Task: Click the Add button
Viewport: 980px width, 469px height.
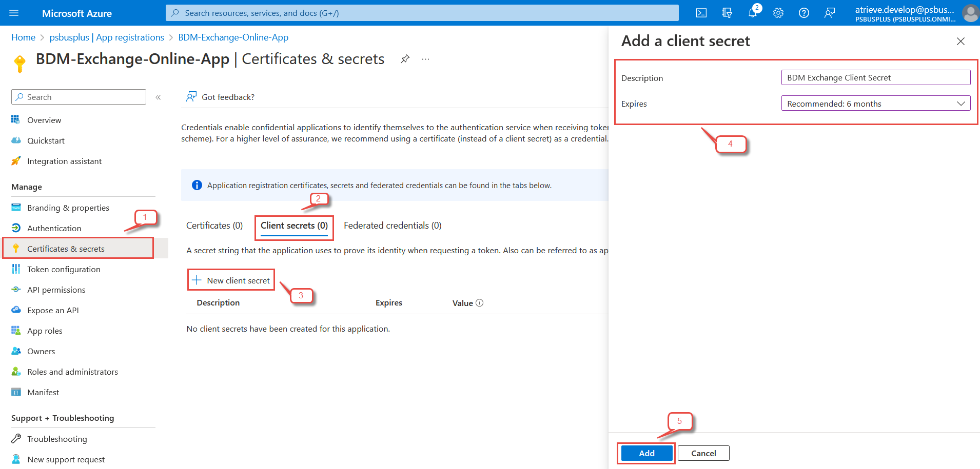Action: [646, 453]
